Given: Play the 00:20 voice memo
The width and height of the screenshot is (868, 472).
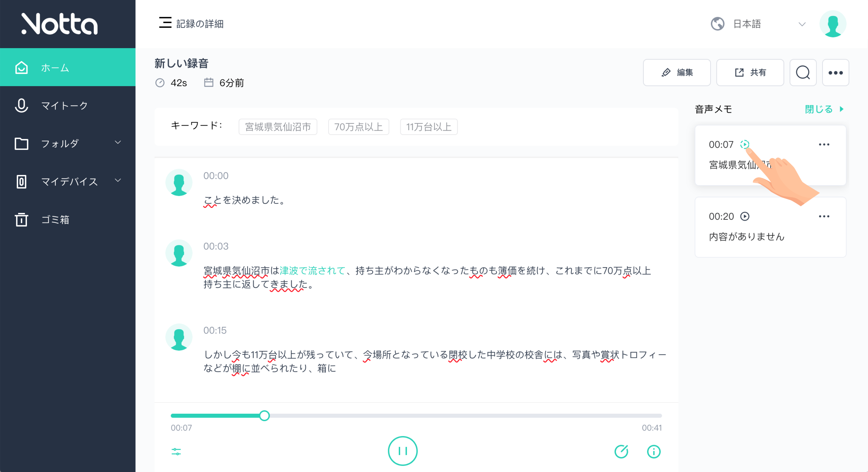Looking at the screenshot, I should [x=745, y=216].
